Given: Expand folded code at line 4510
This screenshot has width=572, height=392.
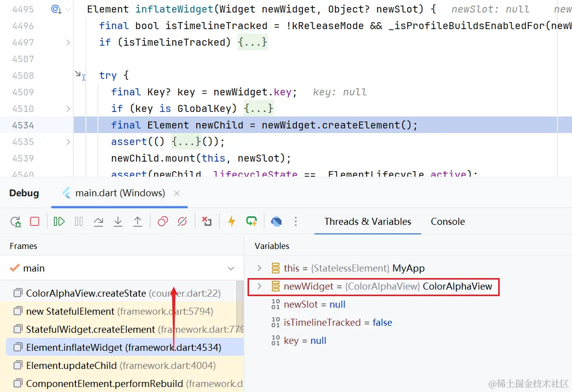Looking at the screenshot, I should click(x=68, y=109).
